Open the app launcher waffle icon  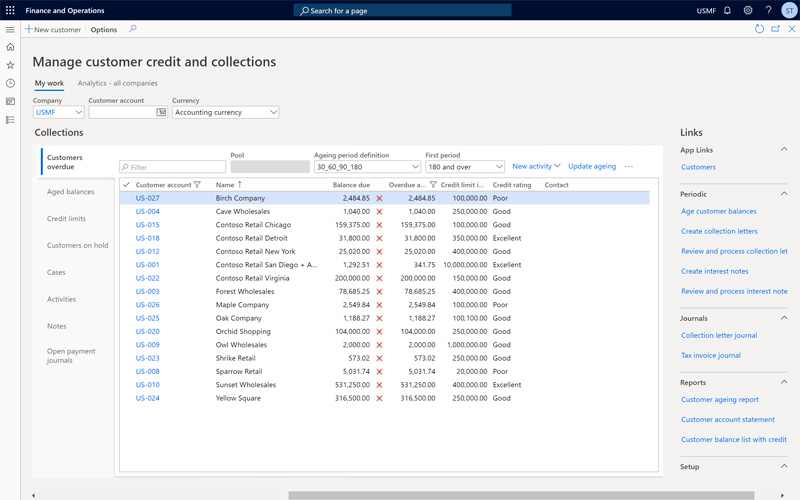click(10, 10)
